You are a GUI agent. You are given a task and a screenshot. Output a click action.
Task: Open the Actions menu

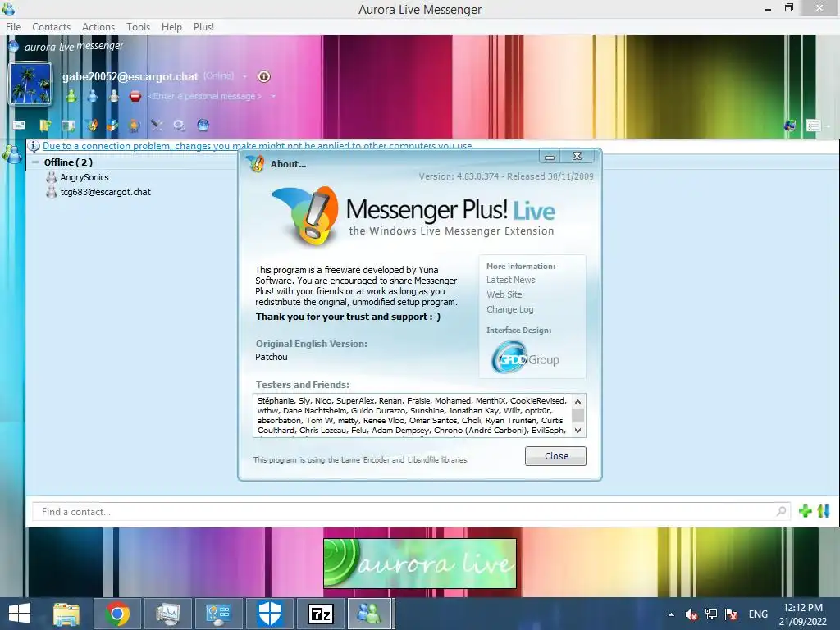(98, 27)
